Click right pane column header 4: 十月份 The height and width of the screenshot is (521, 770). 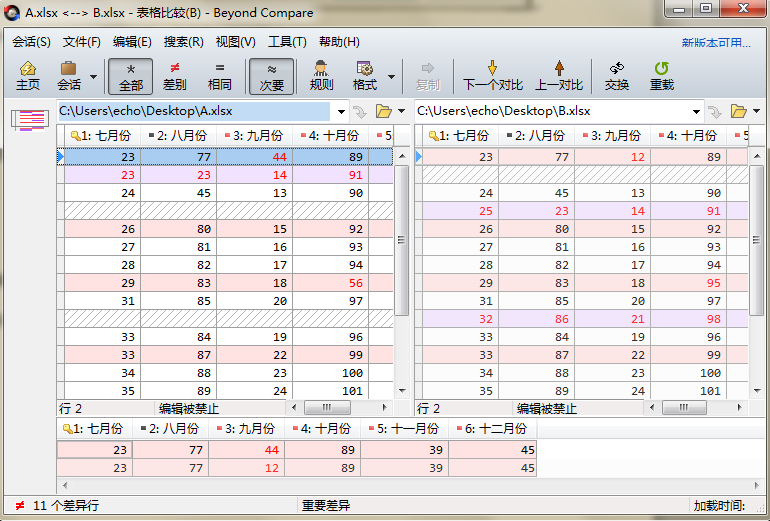coord(688,136)
